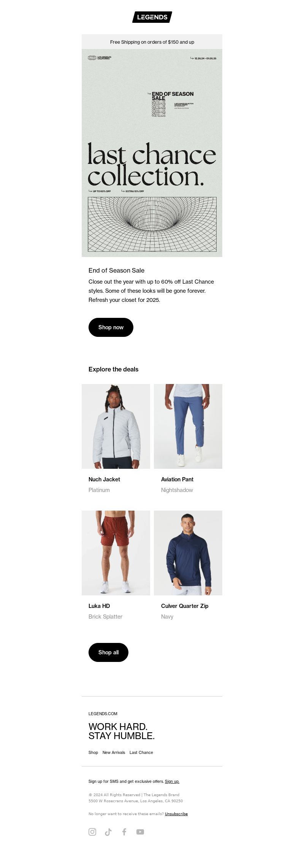Click the Unsubscribe link

coord(176,814)
